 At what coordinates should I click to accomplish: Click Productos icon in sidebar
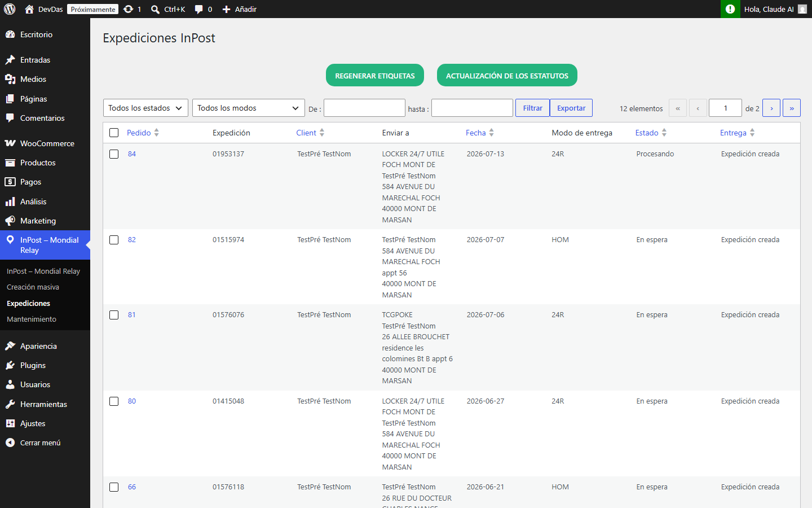(10, 163)
